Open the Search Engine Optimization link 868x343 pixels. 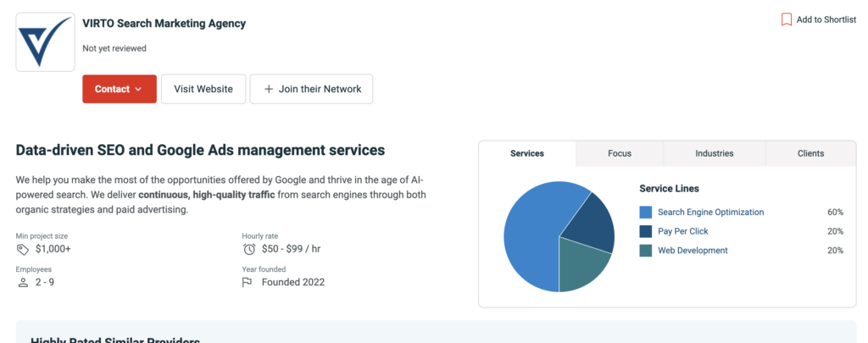pos(710,213)
